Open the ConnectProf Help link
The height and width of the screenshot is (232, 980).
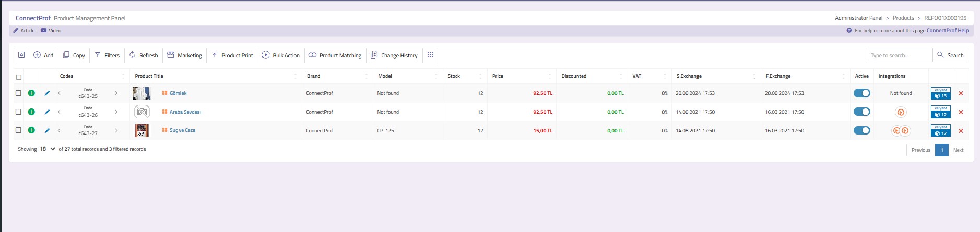[x=947, y=31]
